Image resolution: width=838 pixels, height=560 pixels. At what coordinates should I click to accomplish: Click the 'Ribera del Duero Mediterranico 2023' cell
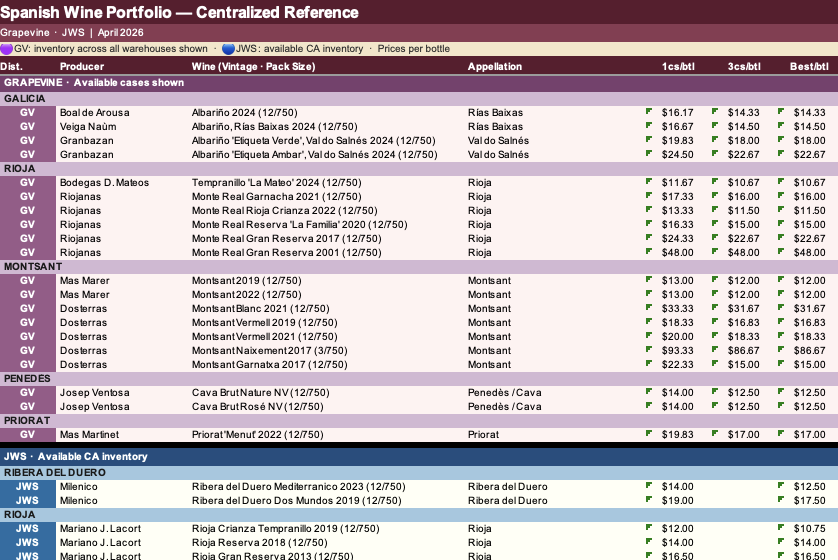tap(298, 487)
